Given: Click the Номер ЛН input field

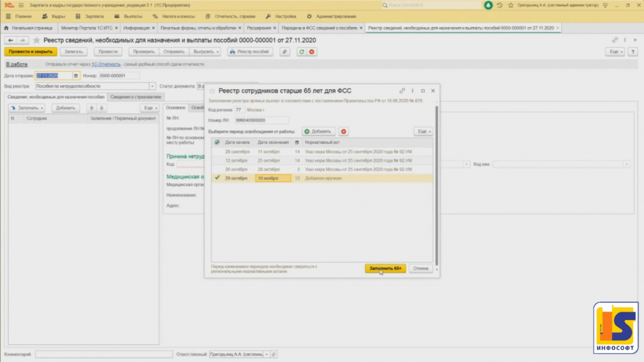Looking at the screenshot, I should pos(261,119).
